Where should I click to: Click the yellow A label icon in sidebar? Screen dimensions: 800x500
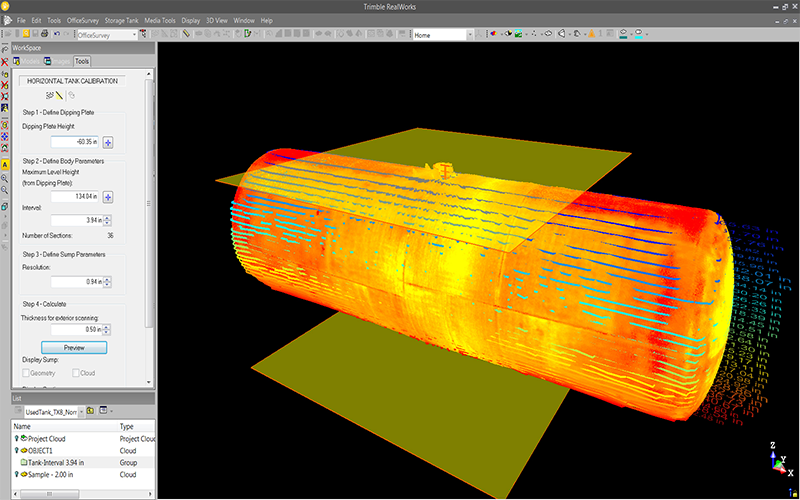pyautogui.click(x=5, y=165)
